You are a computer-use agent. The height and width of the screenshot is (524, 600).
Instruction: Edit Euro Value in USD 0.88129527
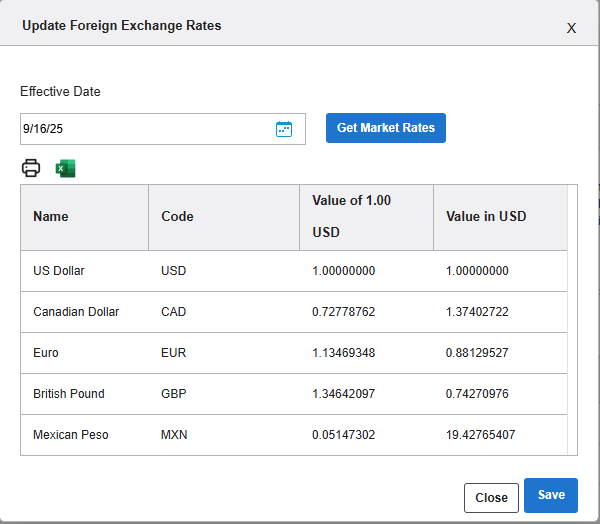pos(477,353)
